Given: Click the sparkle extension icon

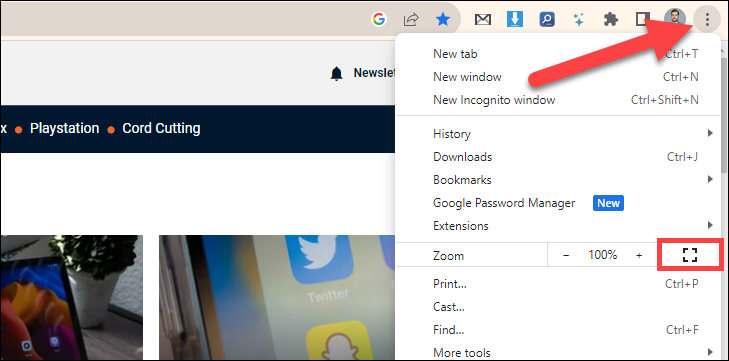Looking at the screenshot, I should coord(578,19).
